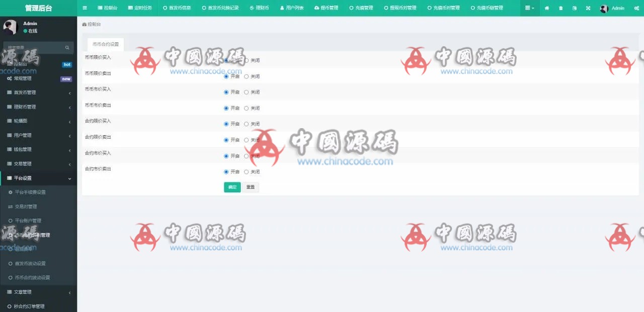Switch to the 币币合约设置 tab
Viewport: 644px width, 312px height.
tap(106, 44)
